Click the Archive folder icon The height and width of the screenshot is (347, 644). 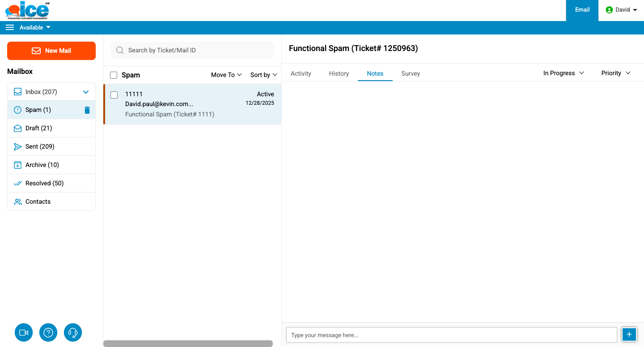pyautogui.click(x=18, y=165)
